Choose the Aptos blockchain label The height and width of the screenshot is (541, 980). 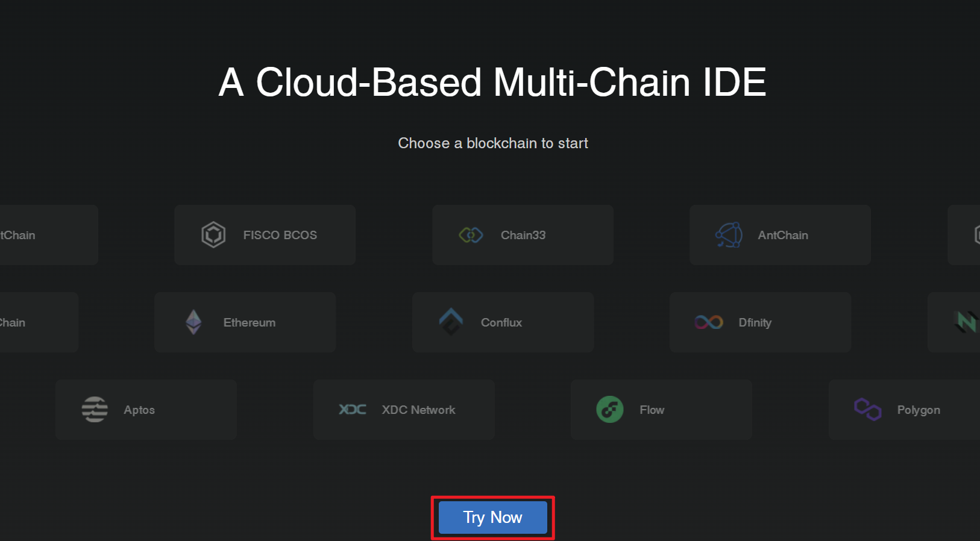[x=139, y=410]
